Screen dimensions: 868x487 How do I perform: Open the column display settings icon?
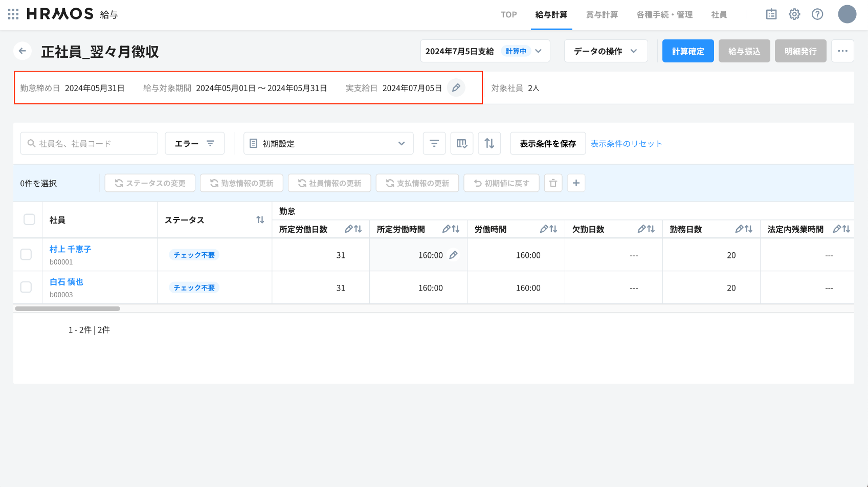(462, 144)
